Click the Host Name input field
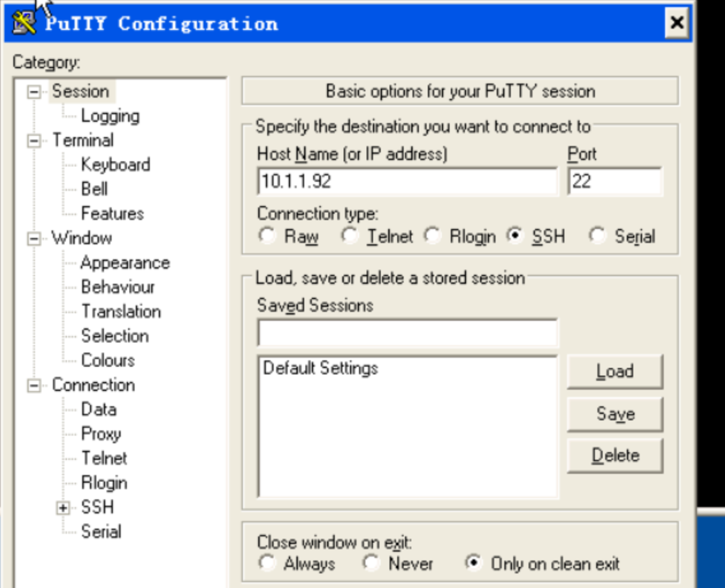This screenshot has width=725, height=588. click(407, 181)
